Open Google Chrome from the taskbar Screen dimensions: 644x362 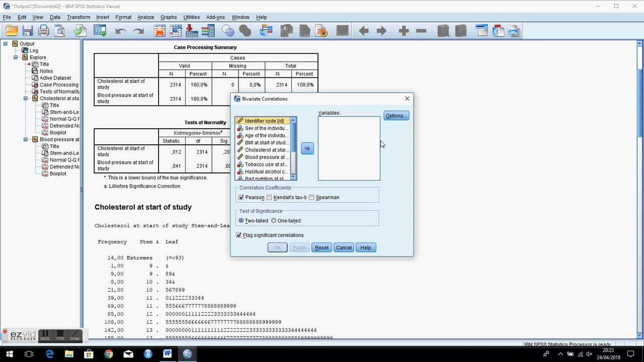(x=108, y=354)
